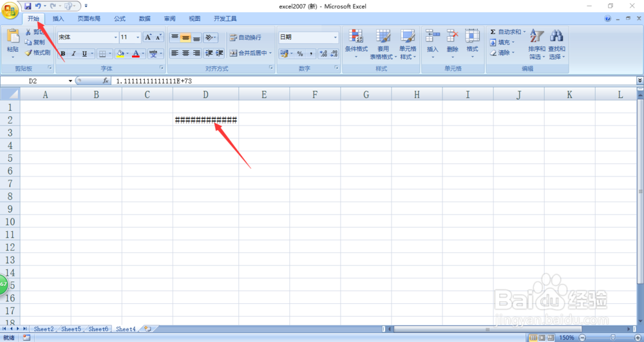Viewport: 644px width, 342px height.
Task: Click the insert new worksheet tab icon
Action: 147,329
